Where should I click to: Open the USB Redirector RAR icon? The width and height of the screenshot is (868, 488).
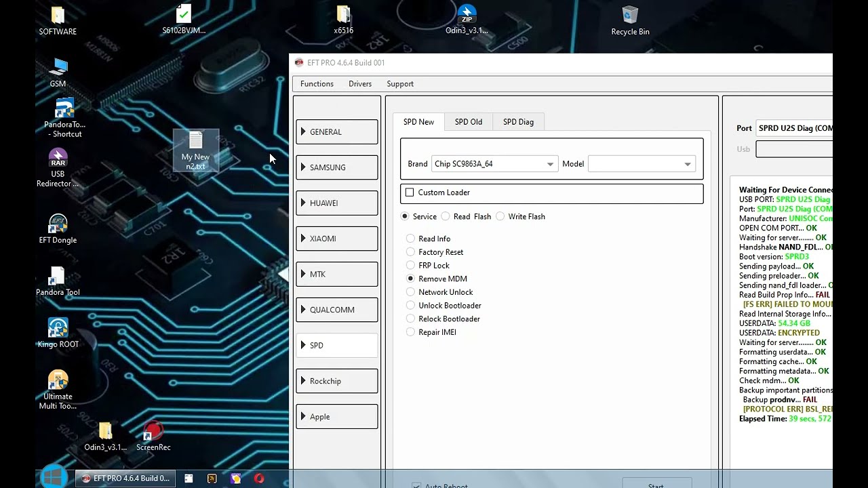click(x=58, y=167)
